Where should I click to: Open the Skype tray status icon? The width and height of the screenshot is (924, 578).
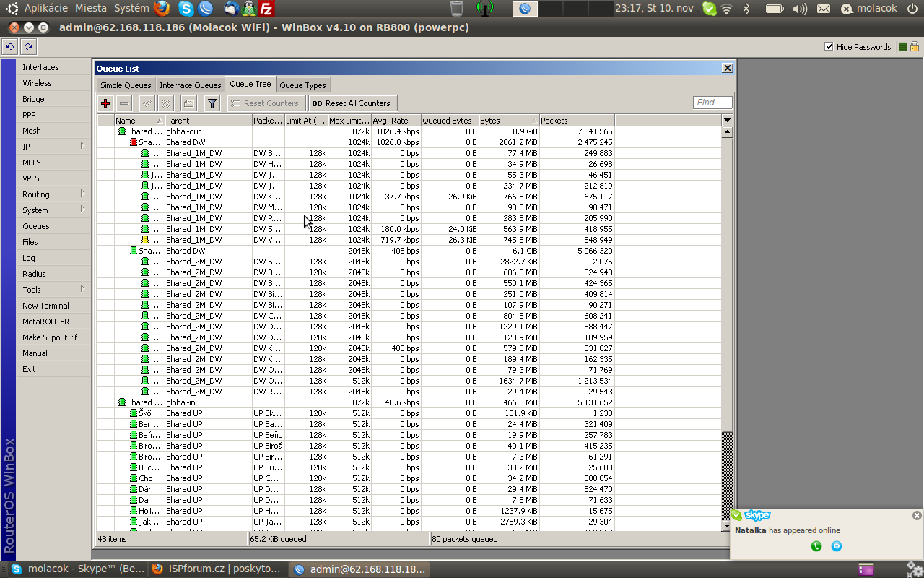pyautogui.click(x=709, y=9)
